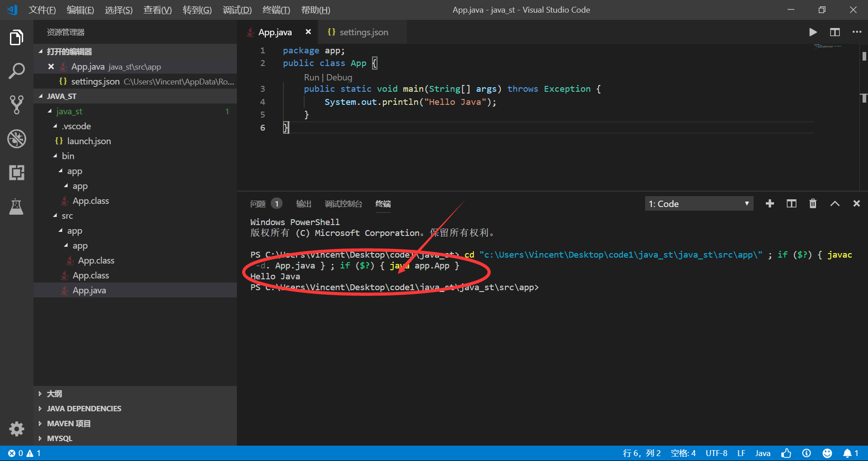Select UTF-8 encoding in status bar

716,453
